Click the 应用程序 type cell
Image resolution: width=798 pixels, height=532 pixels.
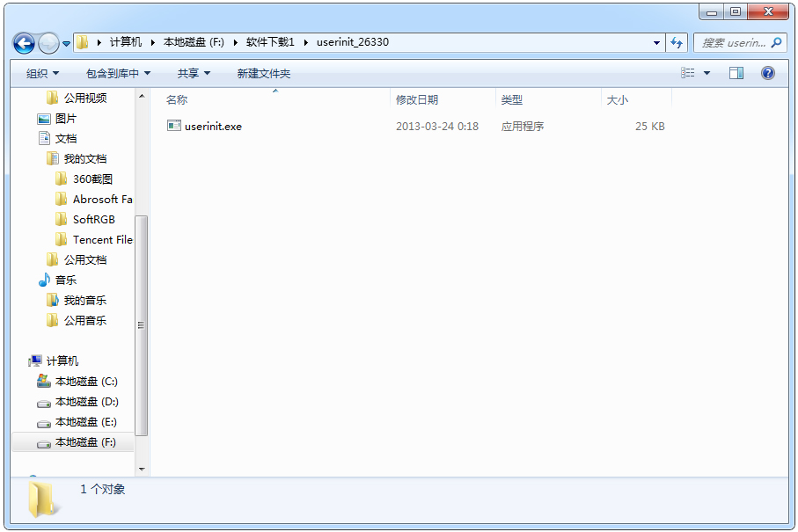(522, 126)
